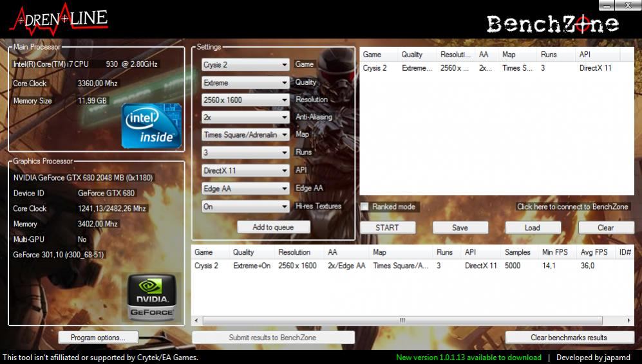Image resolution: width=642 pixels, height=364 pixels.
Task: Open the Game dropdown showing Crysis 2
Action: (x=245, y=64)
